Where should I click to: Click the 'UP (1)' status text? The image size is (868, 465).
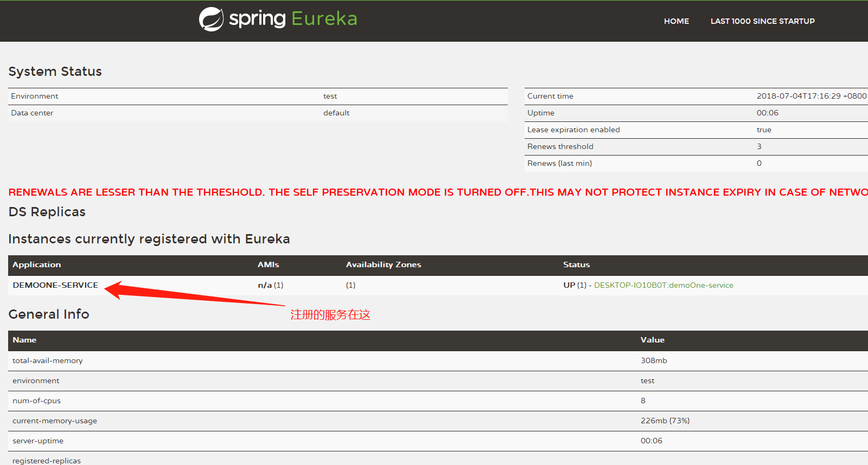[x=575, y=285]
